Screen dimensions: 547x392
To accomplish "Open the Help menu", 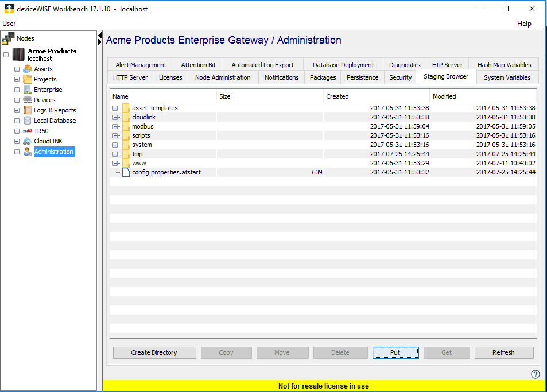I will coord(524,24).
